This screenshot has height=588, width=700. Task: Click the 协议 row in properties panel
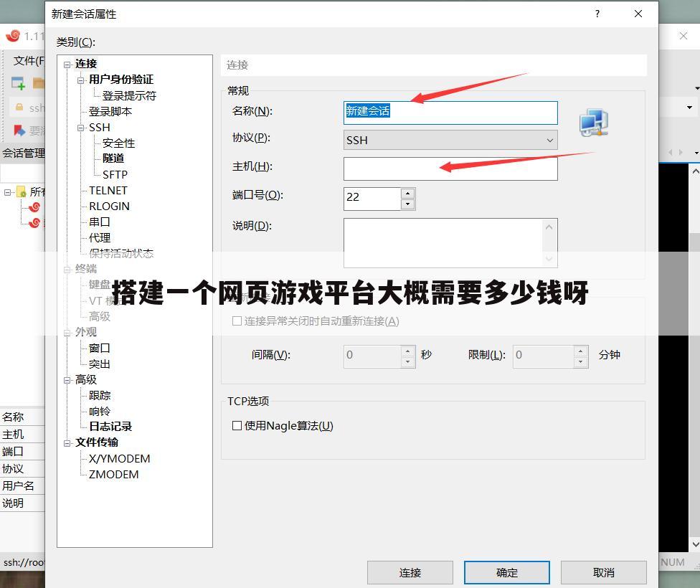(22, 468)
